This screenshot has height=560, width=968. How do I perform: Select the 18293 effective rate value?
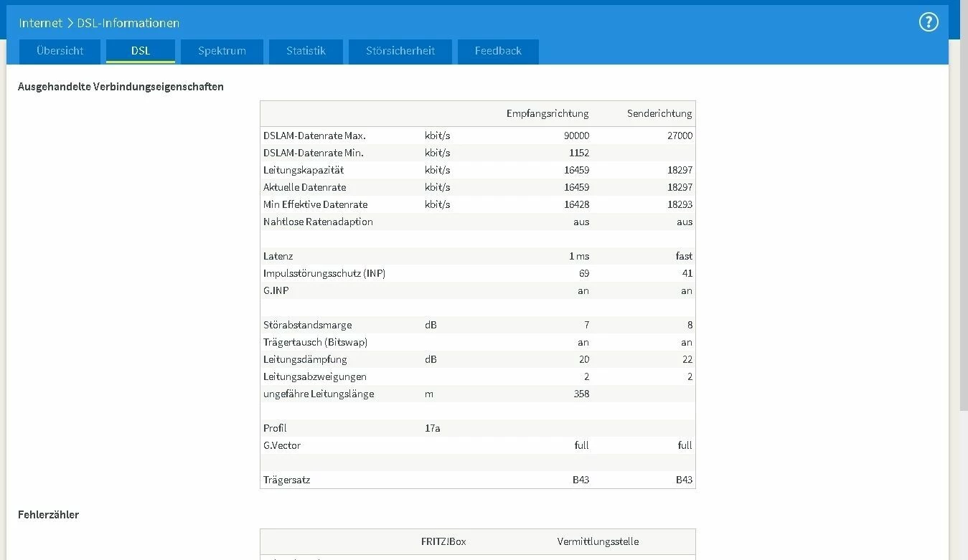pos(680,204)
